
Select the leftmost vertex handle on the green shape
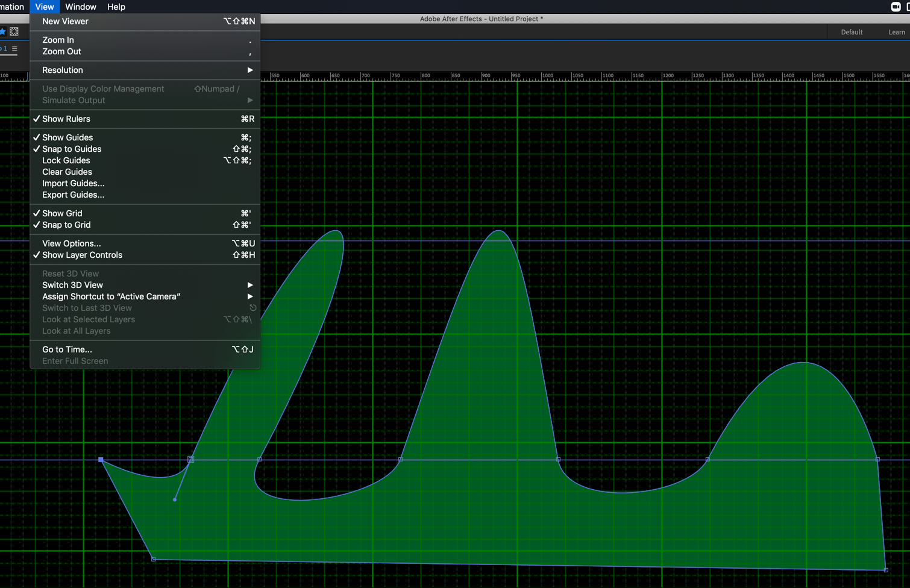pyautogui.click(x=101, y=460)
